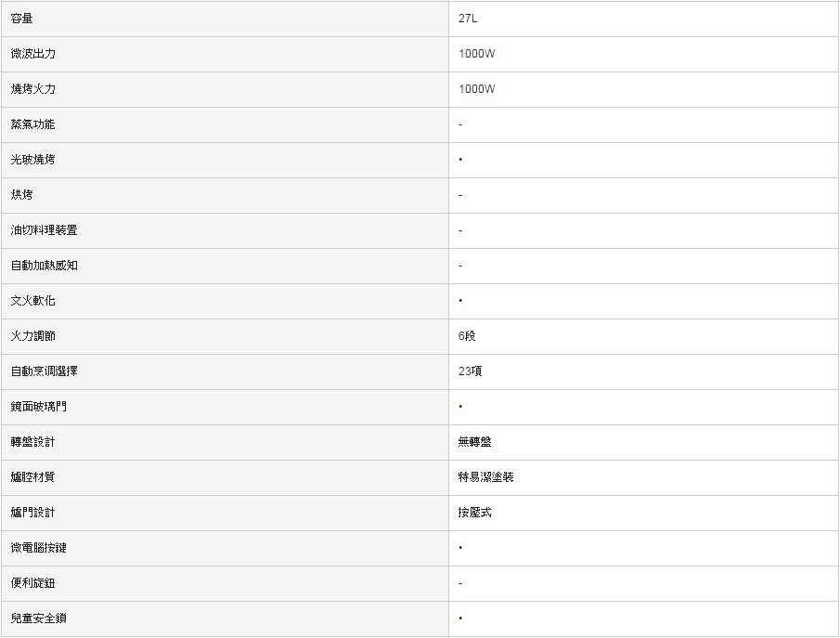Click the 微波出力 row label
840x638 pixels.
[33, 54]
